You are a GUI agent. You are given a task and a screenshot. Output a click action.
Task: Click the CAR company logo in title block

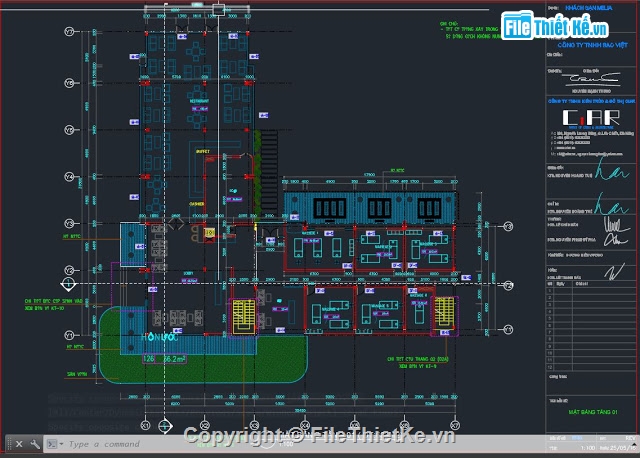click(591, 118)
